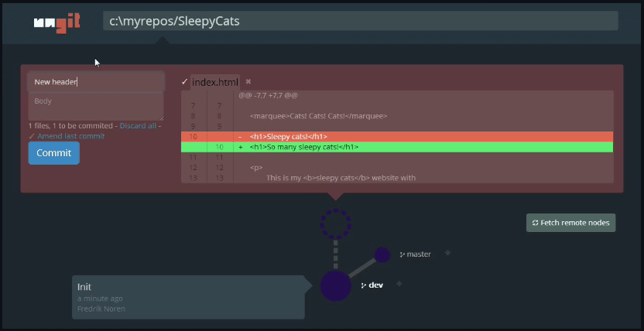644x331 pixels.
Task: Click the plus icon next to dev
Action: coord(399,284)
